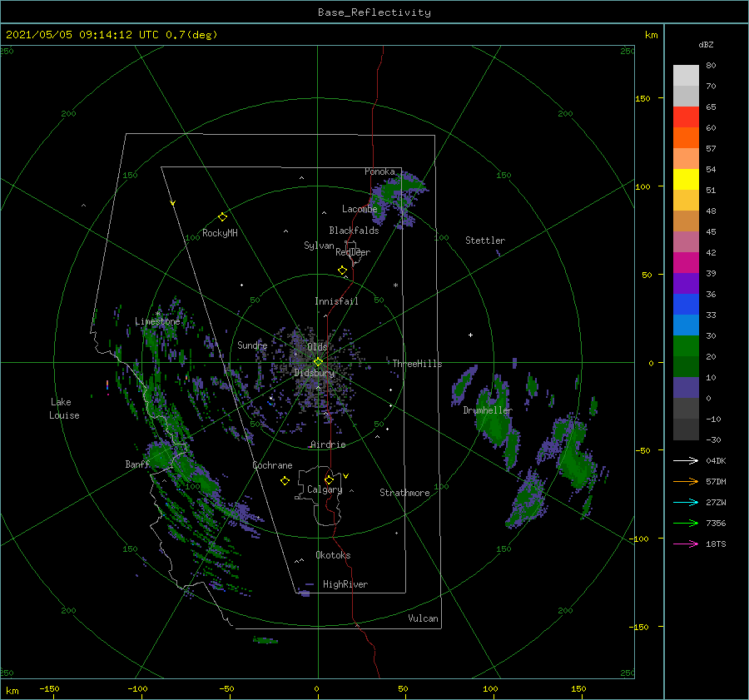Click the magenta 18TS arrow in legend
Image resolution: width=749 pixels, height=700 pixels.
click(x=686, y=544)
